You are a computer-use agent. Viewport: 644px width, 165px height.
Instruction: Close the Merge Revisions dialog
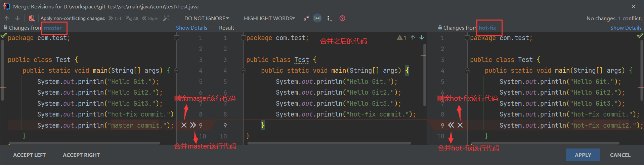coord(634,6)
